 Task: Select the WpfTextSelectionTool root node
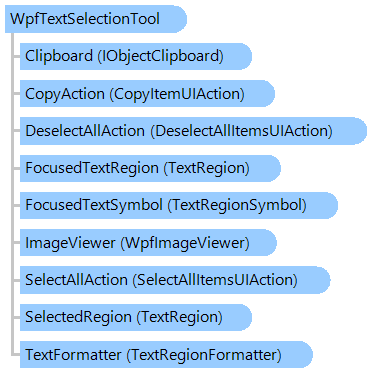coord(96,19)
